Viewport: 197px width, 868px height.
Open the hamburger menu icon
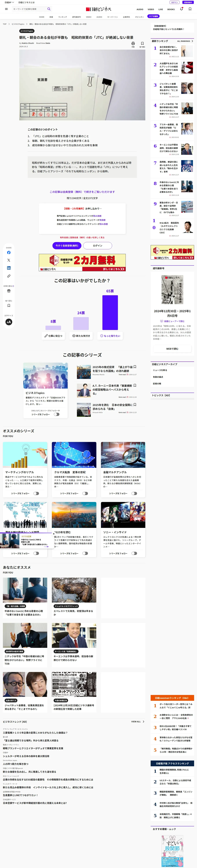point(6,9)
